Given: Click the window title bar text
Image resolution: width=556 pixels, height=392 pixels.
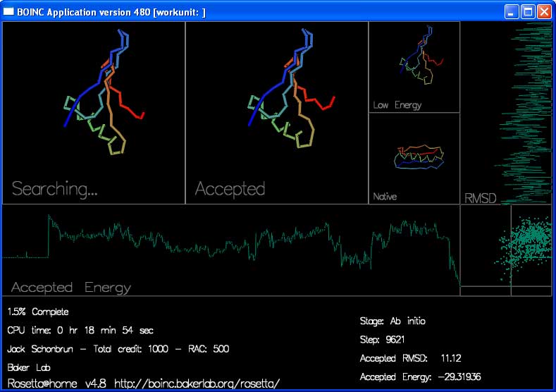Looking at the screenshot, I should click(x=111, y=12).
